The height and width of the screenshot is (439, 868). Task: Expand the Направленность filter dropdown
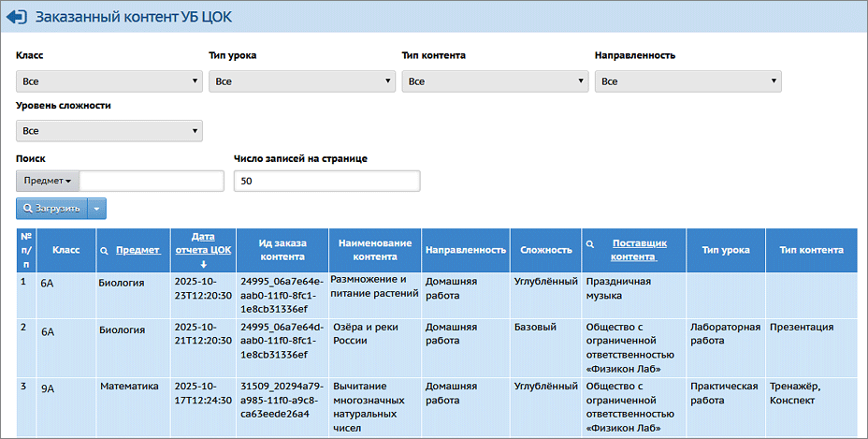[687, 81]
